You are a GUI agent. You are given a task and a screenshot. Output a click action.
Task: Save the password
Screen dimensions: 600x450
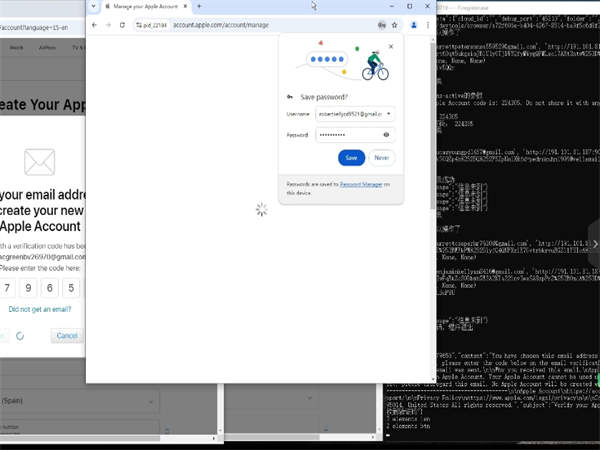click(x=351, y=157)
